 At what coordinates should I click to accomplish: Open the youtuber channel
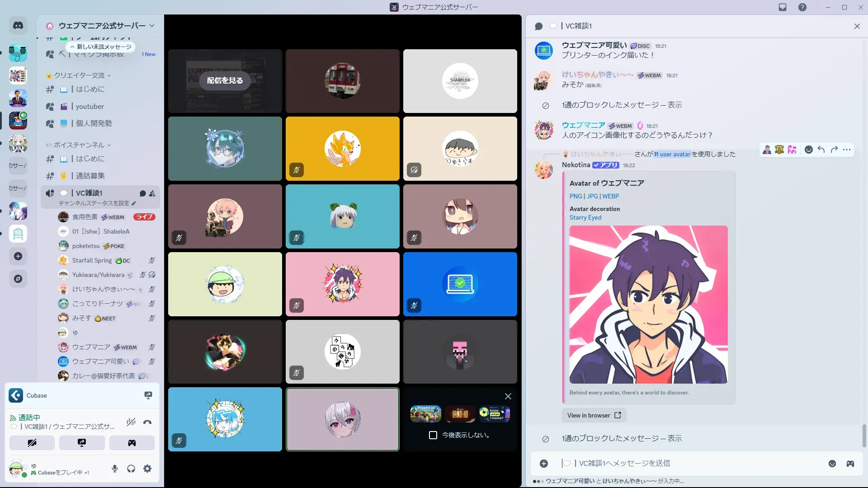[x=90, y=107]
